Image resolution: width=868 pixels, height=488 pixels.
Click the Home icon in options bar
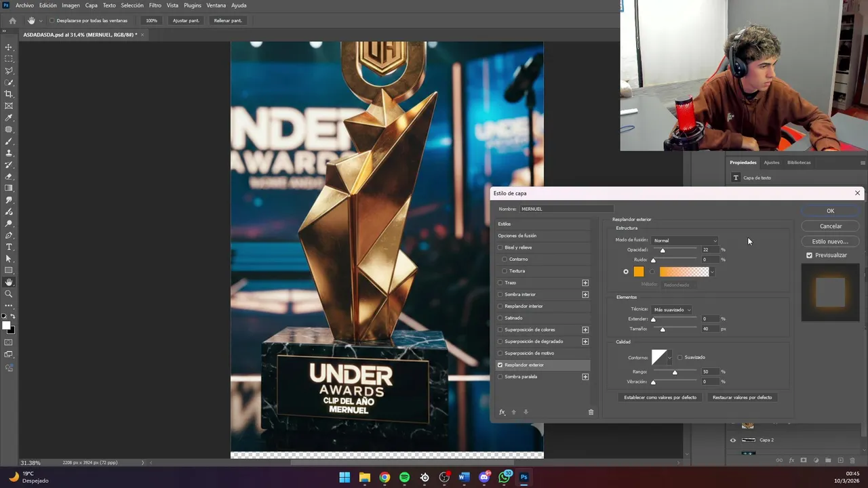pos(12,20)
